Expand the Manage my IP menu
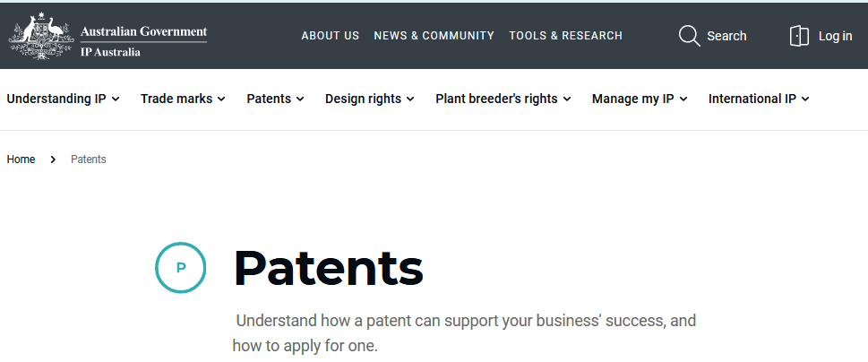The width and height of the screenshot is (868, 362). point(640,99)
